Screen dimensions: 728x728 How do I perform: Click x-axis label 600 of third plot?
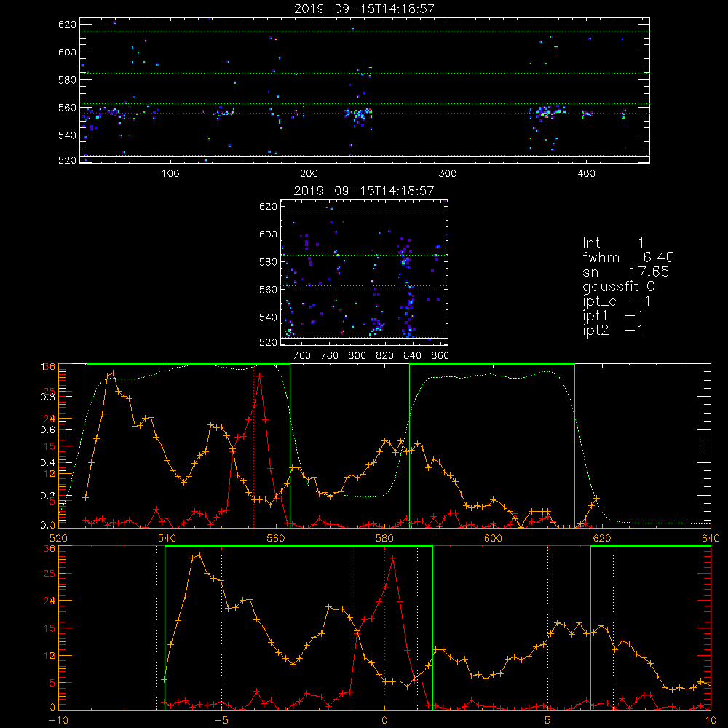pyautogui.click(x=493, y=539)
